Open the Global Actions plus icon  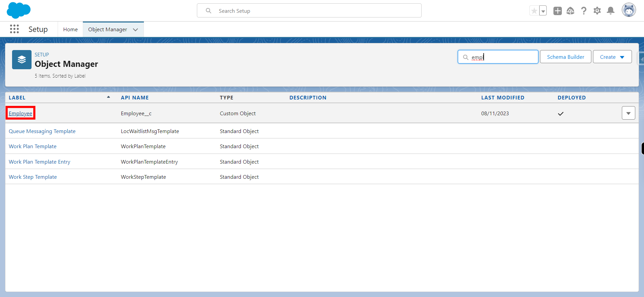click(557, 11)
